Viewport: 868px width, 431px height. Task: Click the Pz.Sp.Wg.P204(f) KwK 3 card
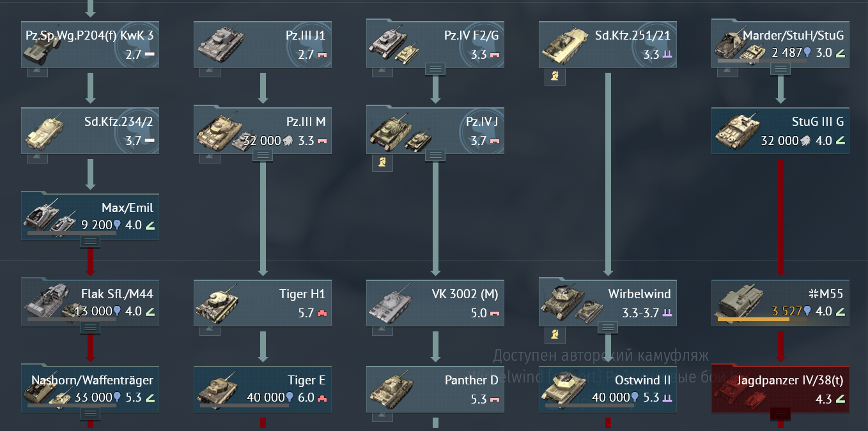click(90, 45)
